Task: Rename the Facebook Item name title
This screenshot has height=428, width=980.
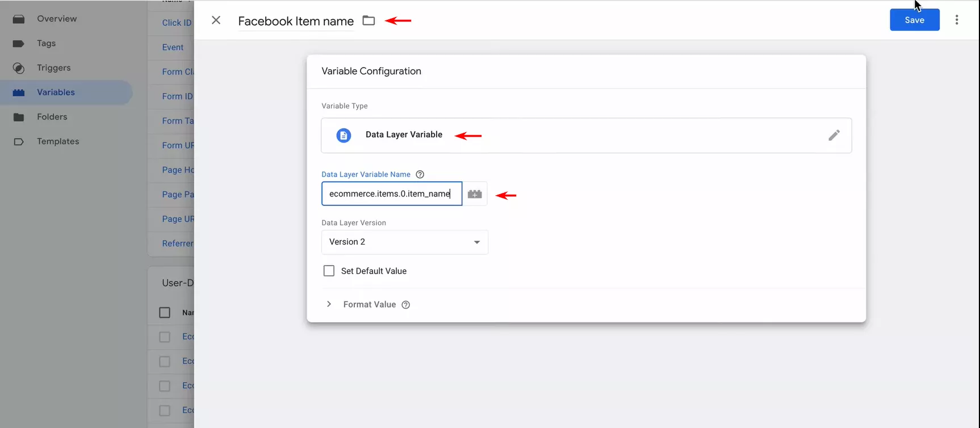Action: click(x=296, y=21)
